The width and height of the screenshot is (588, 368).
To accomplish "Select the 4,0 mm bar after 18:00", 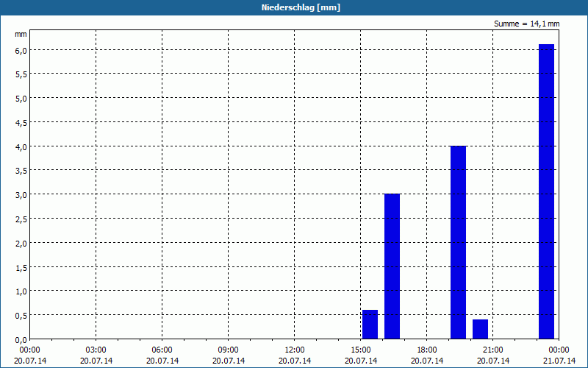I will pyautogui.click(x=458, y=243).
